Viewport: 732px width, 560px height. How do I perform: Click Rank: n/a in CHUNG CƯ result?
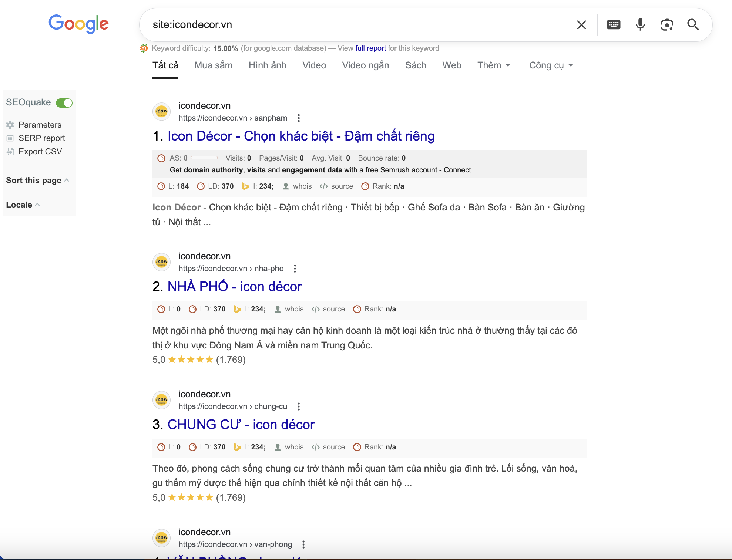(x=375, y=447)
